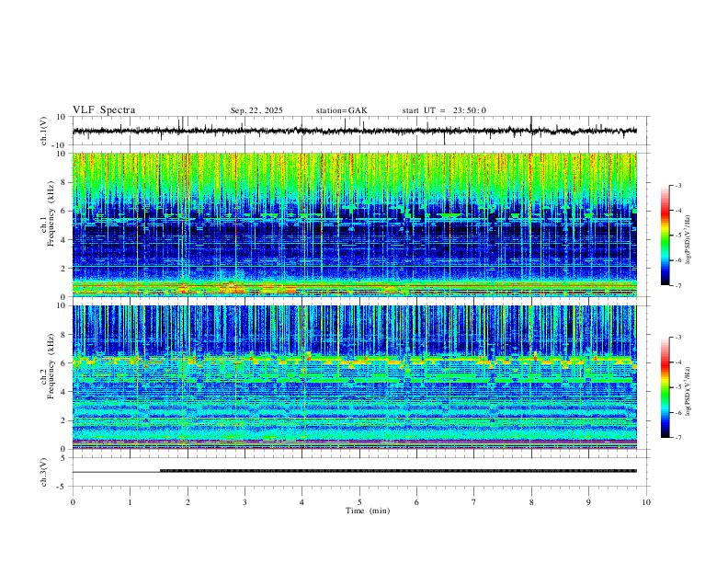Select the date text "Sep. 22, 2025"

coord(256,110)
